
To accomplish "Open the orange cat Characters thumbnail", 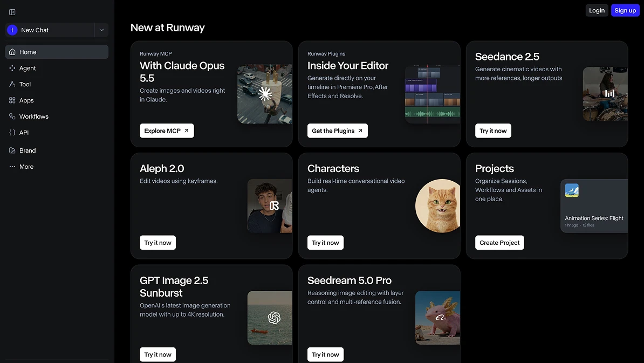I will tap(438, 206).
